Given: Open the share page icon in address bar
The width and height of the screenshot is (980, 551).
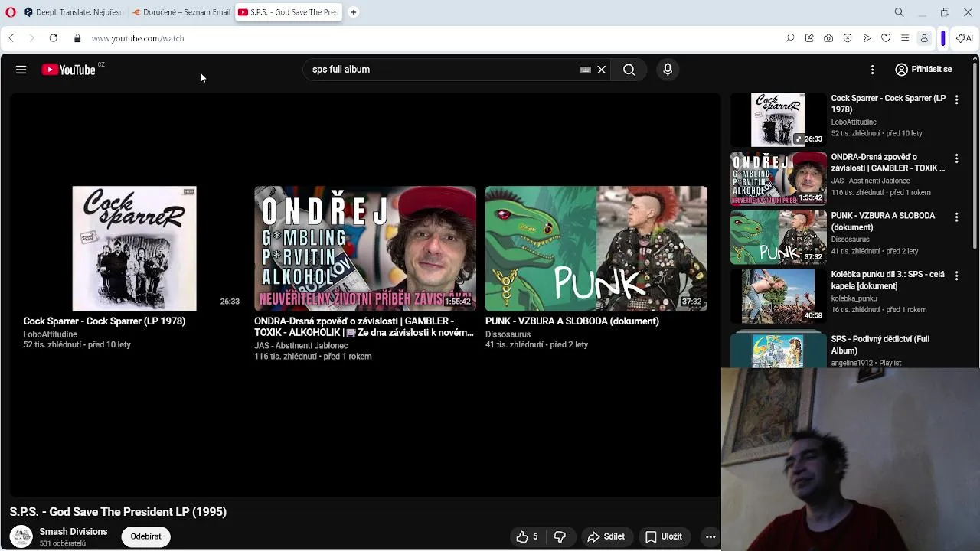Looking at the screenshot, I should point(809,38).
